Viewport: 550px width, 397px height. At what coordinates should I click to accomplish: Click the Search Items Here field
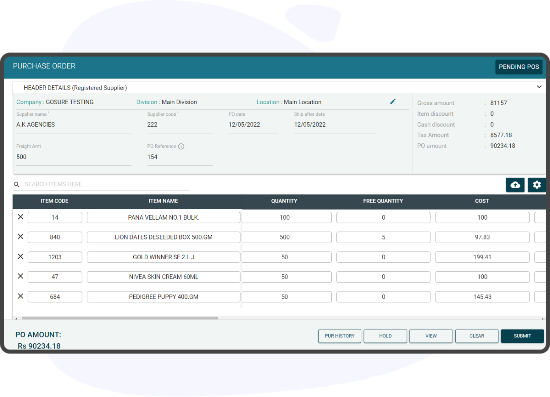click(x=105, y=184)
